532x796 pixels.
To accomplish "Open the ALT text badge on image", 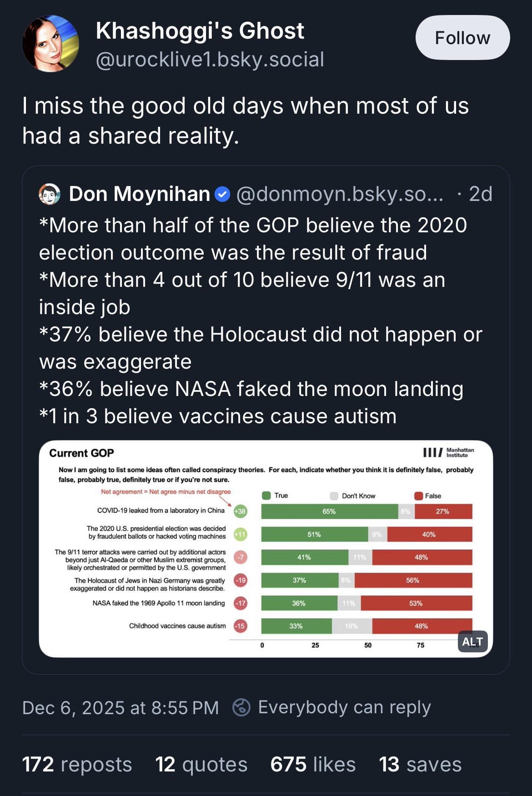I will pos(472,641).
